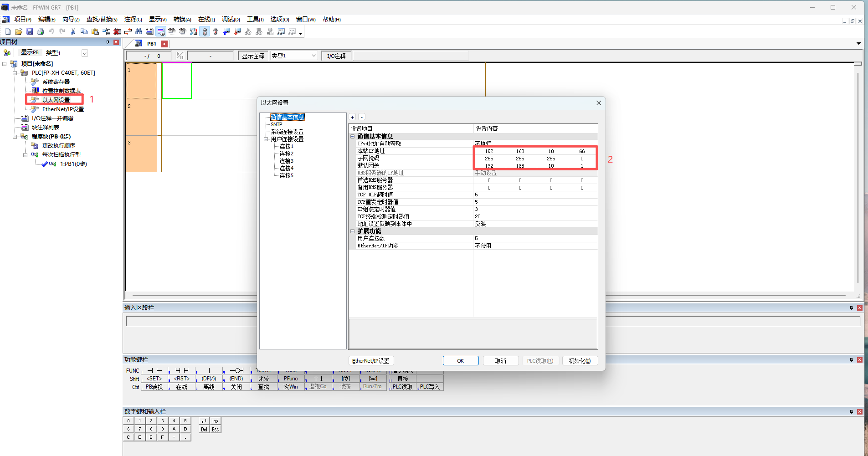868x456 pixels.
Task: Open the 类型1 dropdown next to 显示注释
Action: [313, 56]
